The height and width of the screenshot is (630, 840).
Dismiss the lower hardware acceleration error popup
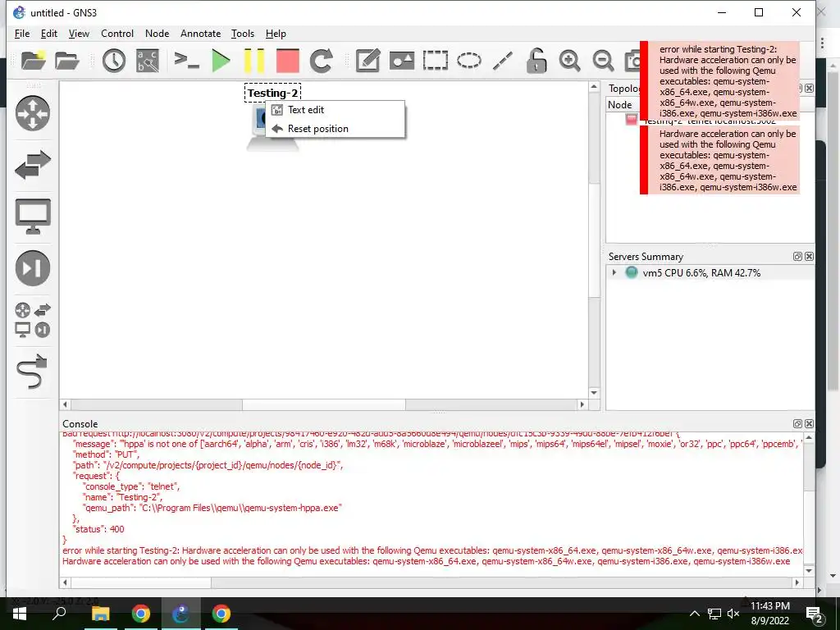719,160
